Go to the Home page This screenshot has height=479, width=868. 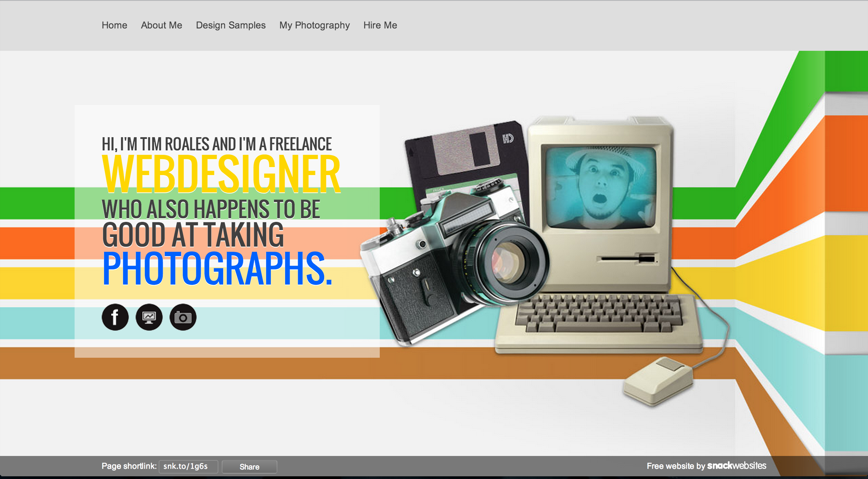click(x=115, y=25)
